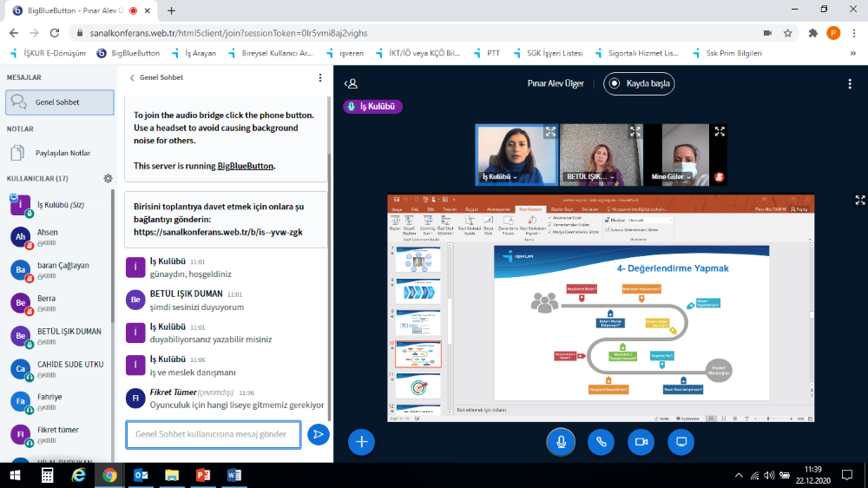The width and height of the screenshot is (868, 488).
Task: Open PowerPoint from the Windows taskbar
Action: point(203,475)
